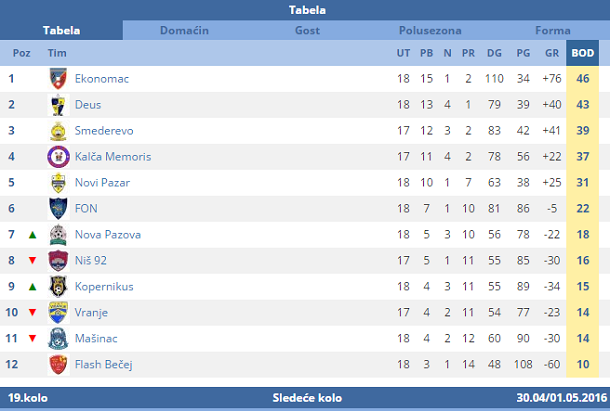Open the Gost tab
The height and width of the screenshot is (411, 610).
[307, 30]
